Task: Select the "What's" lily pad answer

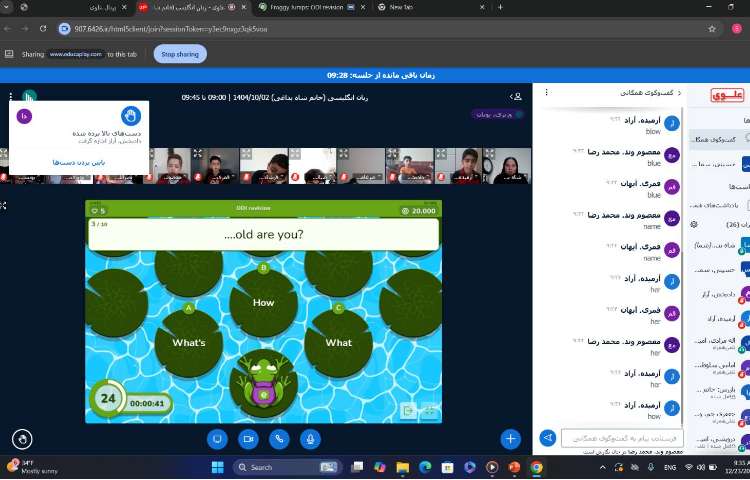Action: 189,342
